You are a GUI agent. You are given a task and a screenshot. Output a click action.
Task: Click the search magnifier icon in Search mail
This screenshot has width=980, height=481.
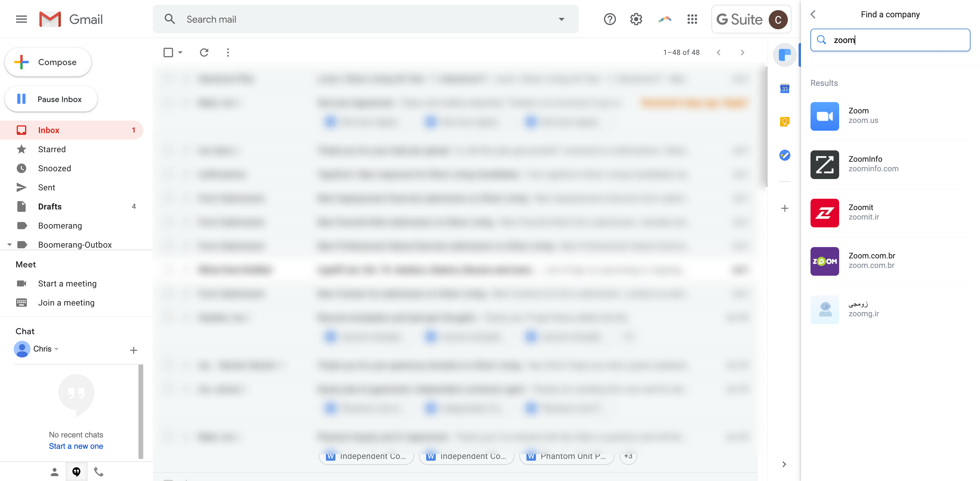pyautogui.click(x=170, y=19)
